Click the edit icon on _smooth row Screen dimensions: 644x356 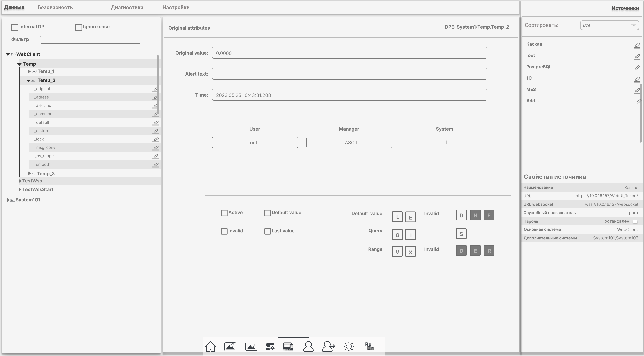pyautogui.click(x=156, y=165)
